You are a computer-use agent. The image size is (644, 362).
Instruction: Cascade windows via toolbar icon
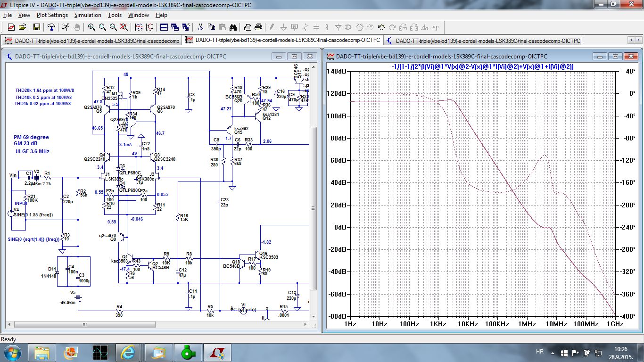coord(174,27)
